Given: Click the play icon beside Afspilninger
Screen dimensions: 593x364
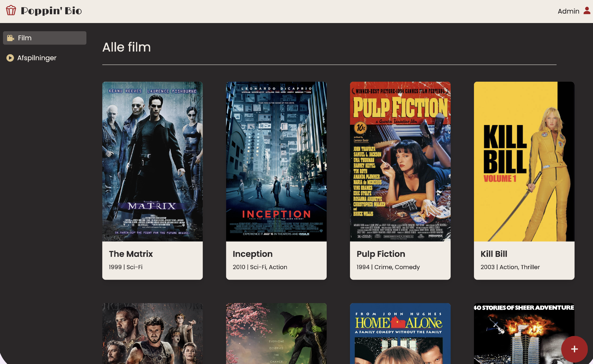Looking at the screenshot, I should click(10, 58).
